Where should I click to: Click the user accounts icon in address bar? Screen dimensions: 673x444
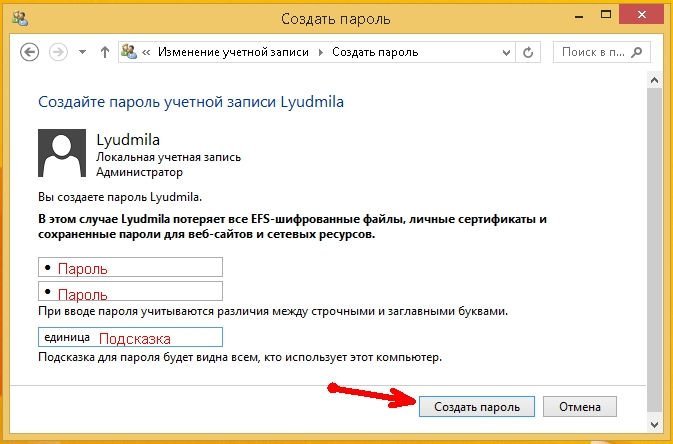129,52
